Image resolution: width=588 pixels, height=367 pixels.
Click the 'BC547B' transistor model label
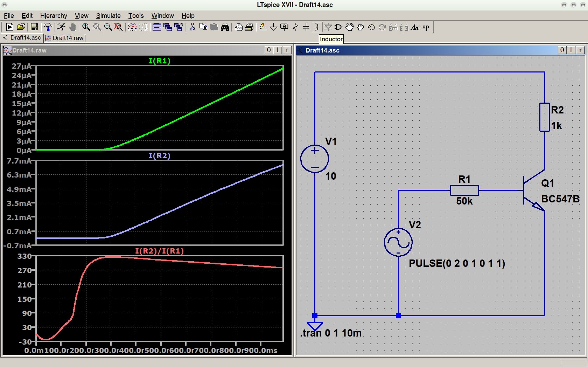(x=560, y=199)
